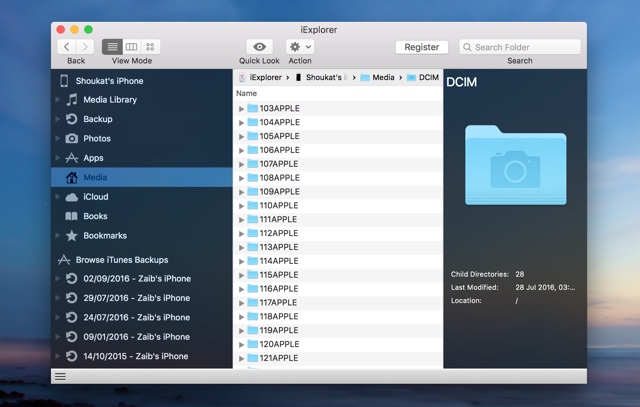Select the 107APPLE folder icon
This screenshot has width=640, height=407.
pyautogui.click(x=253, y=163)
